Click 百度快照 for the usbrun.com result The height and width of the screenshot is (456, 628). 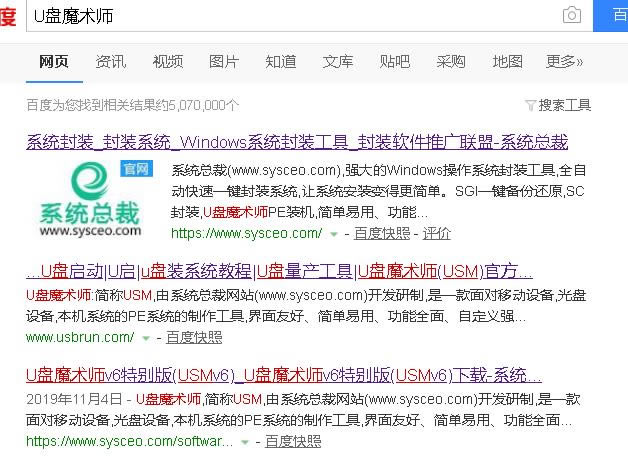[194, 338]
